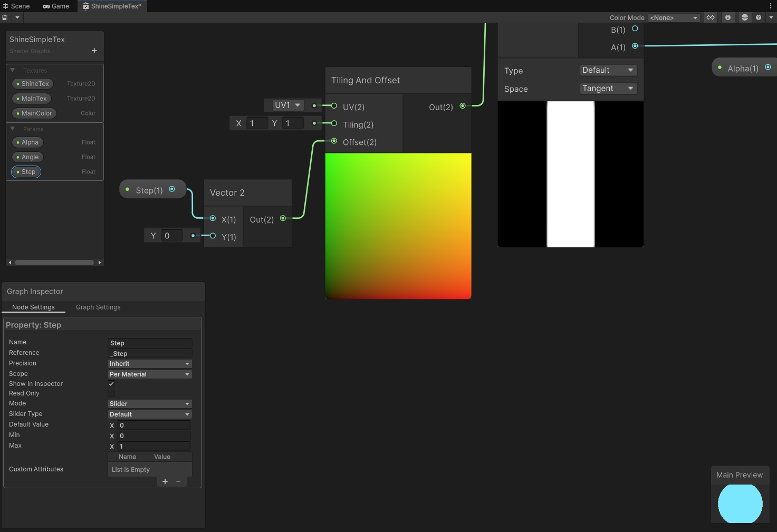Open the Color Mode dropdown
Screen dimensions: 777x532
[x=674, y=18]
